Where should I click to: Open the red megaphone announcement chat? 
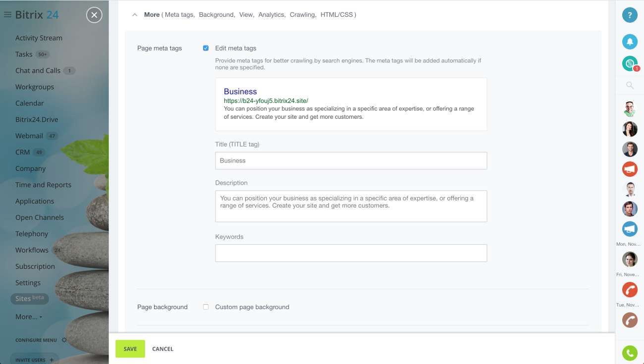coord(630,169)
